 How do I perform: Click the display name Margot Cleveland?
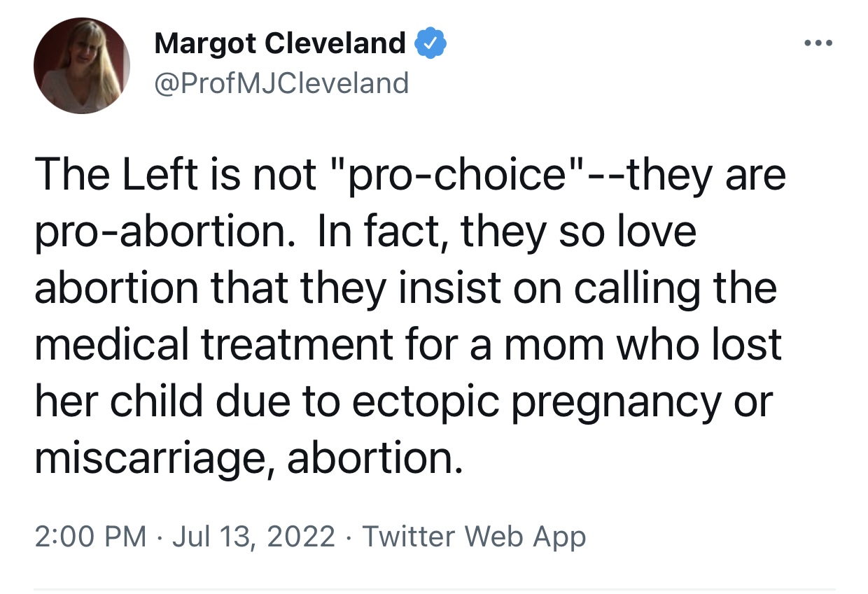pos(279,45)
